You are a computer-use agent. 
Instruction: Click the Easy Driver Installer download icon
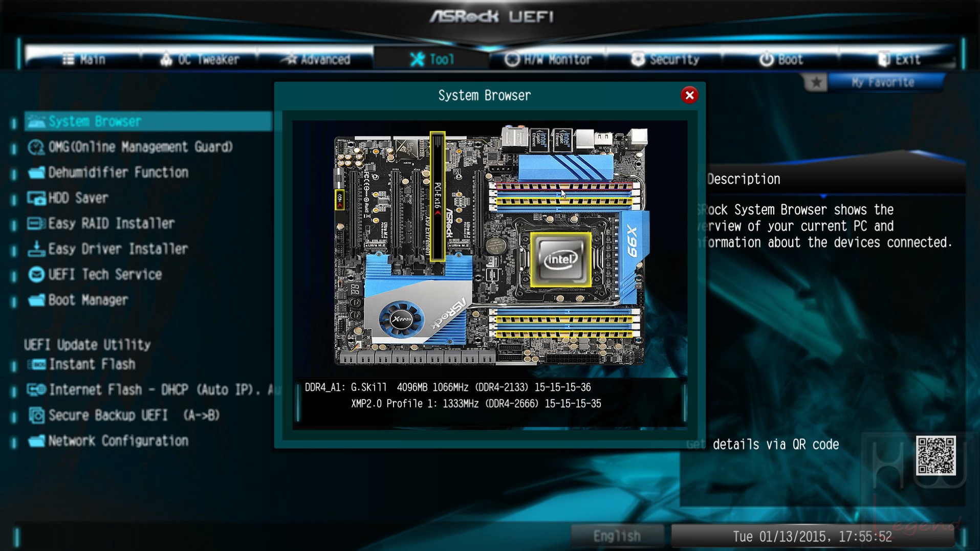[x=36, y=249]
